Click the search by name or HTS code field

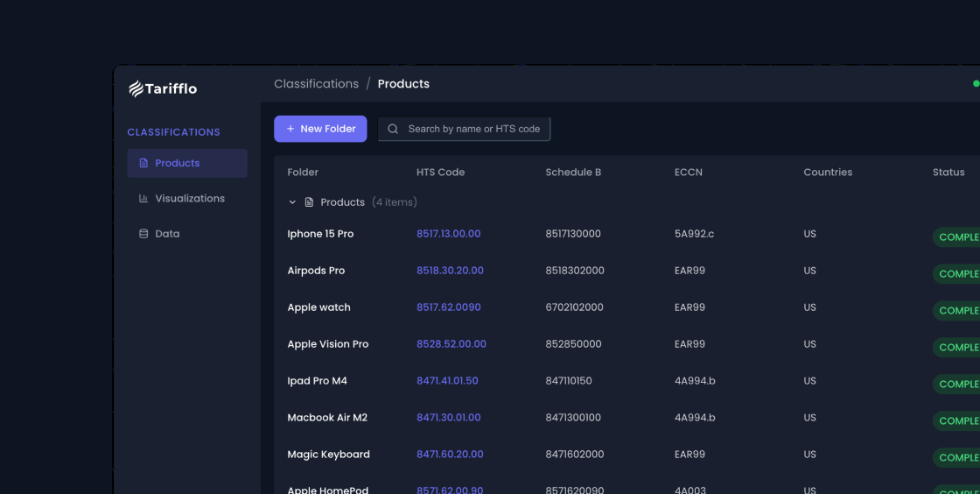[x=464, y=129]
